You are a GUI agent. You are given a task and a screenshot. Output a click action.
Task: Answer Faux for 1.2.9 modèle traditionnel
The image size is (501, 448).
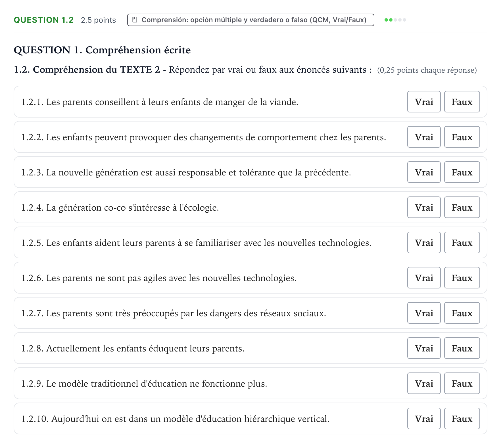coord(462,383)
